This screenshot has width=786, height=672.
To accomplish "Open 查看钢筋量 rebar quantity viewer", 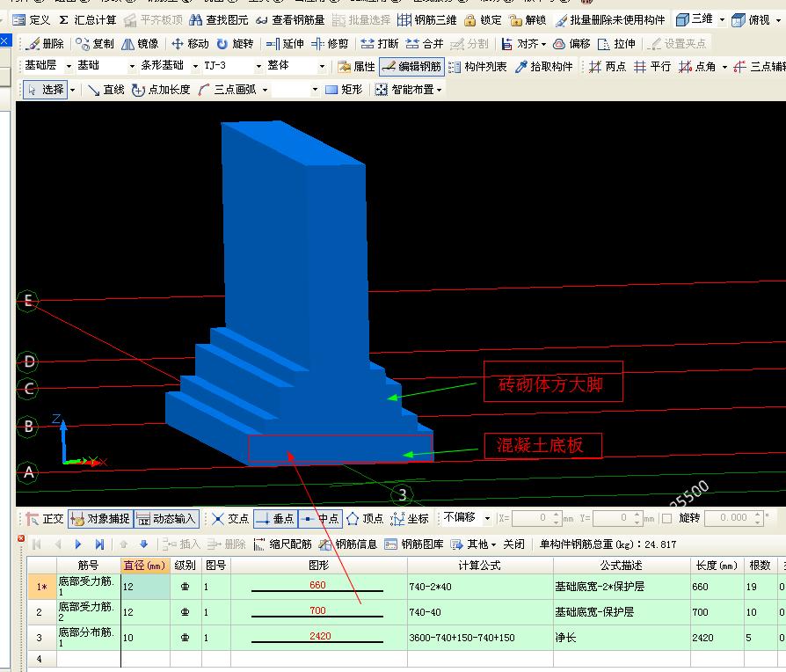I will [290, 20].
